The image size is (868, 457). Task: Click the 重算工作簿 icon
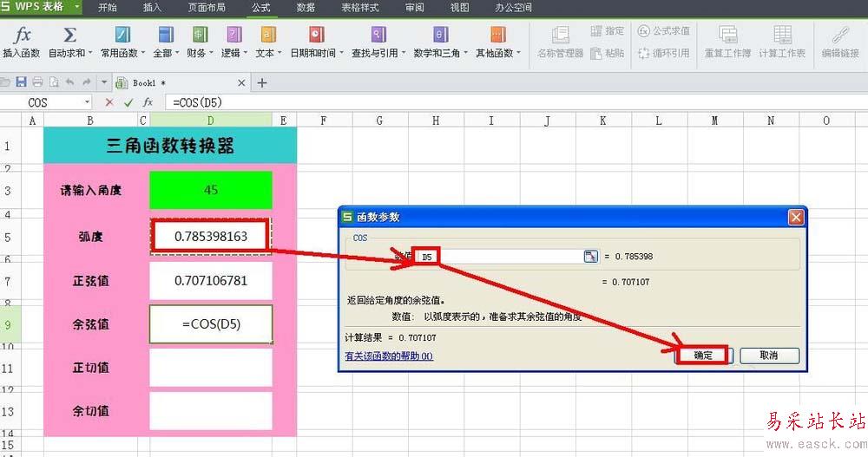tap(727, 35)
